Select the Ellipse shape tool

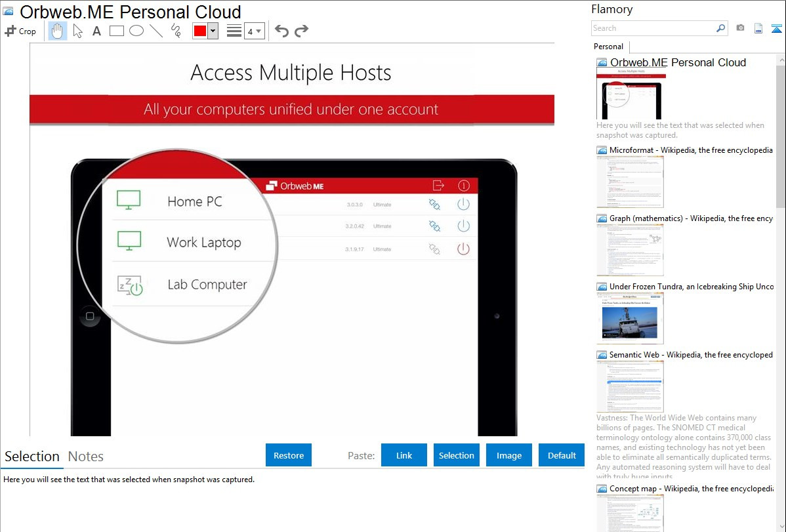(x=136, y=31)
